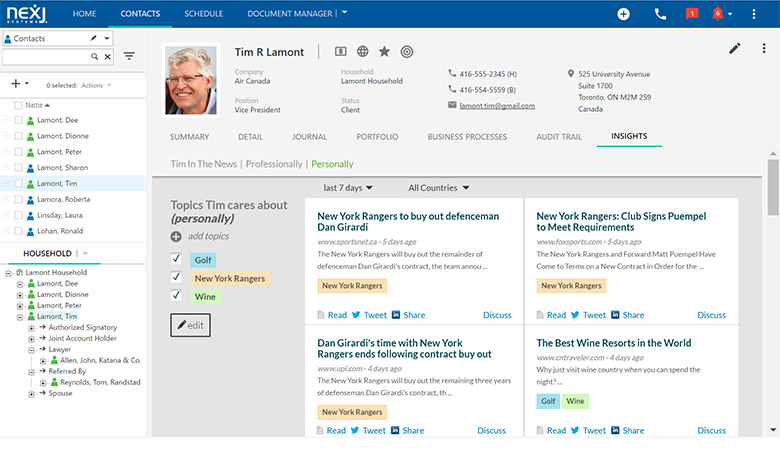780x450 pixels.
Task: Click the add contact plus icon
Action: pyautogui.click(x=16, y=84)
